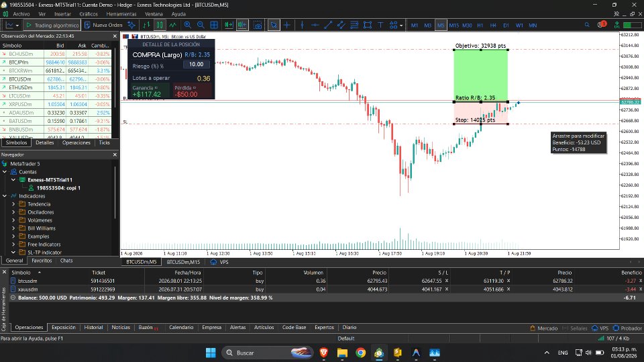
Task: Open the Historial tab in toolbox
Action: coord(93,328)
